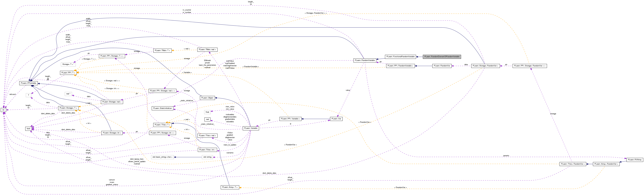This screenshot has height=195, width=644.
Task: Select the PLearn::Array< T > box
Action: (230, 187)
